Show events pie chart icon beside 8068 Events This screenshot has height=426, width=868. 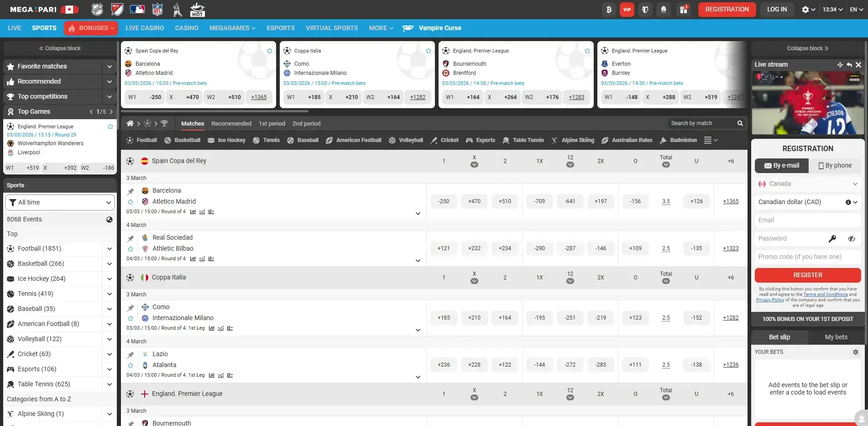click(110, 220)
